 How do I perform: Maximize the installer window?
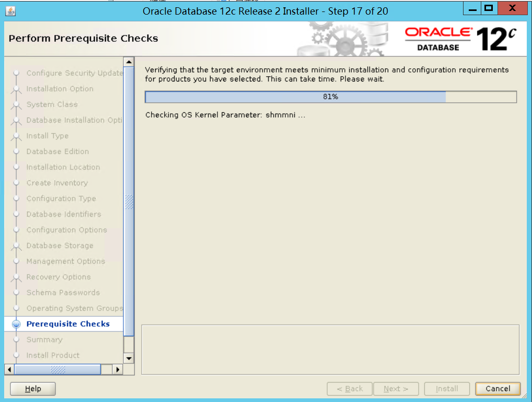click(489, 8)
